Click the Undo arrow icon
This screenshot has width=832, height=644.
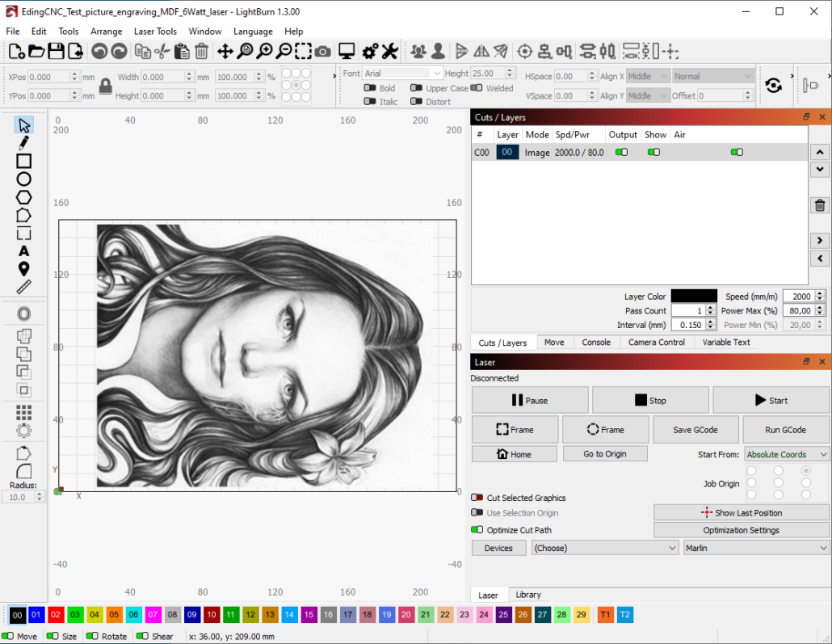click(99, 52)
